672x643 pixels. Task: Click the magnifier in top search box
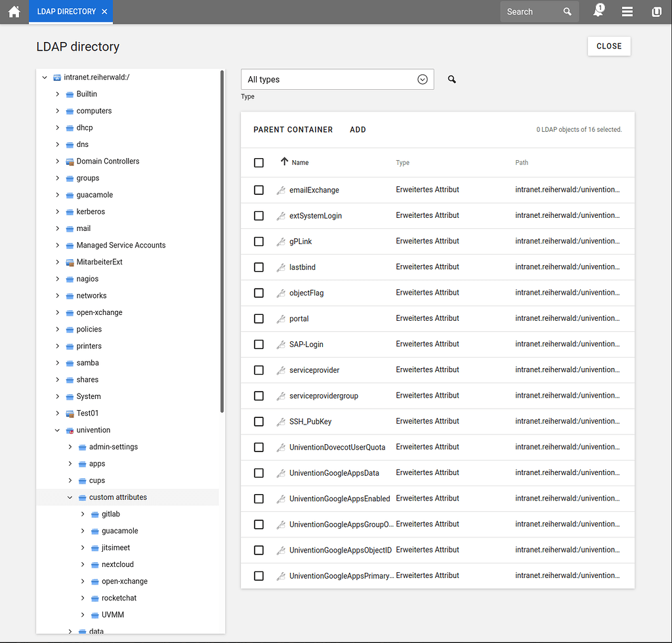click(x=567, y=12)
